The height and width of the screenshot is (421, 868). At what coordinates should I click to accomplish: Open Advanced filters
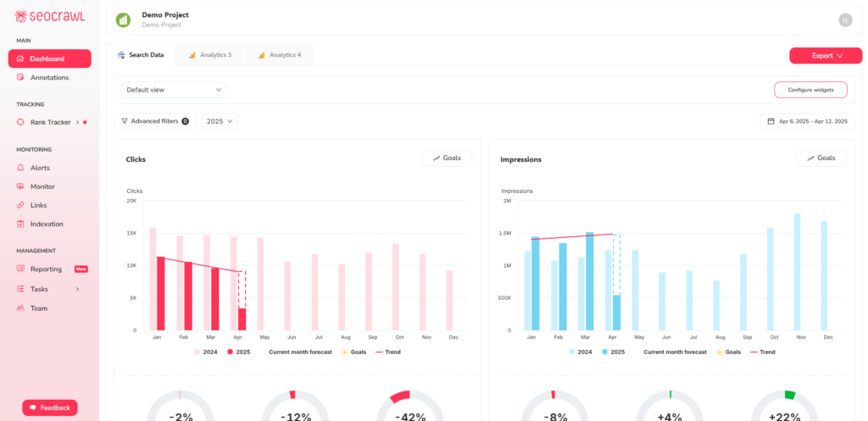tap(155, 121)
